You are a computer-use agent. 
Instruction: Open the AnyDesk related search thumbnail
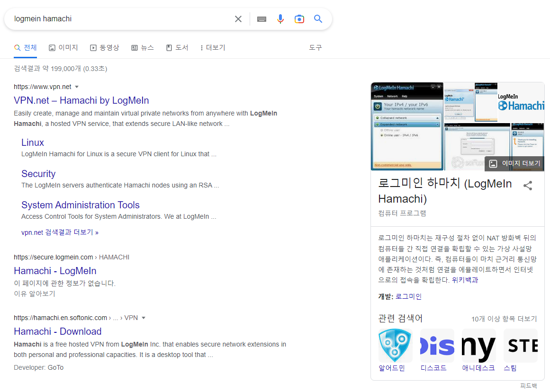(479, 345)
